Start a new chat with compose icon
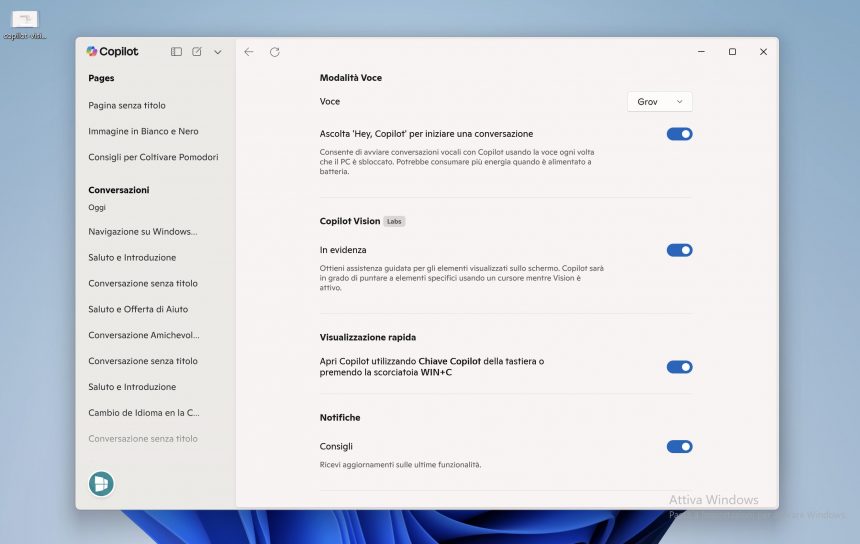This screenshot has height=544, width=860. [x=197, y=52]
